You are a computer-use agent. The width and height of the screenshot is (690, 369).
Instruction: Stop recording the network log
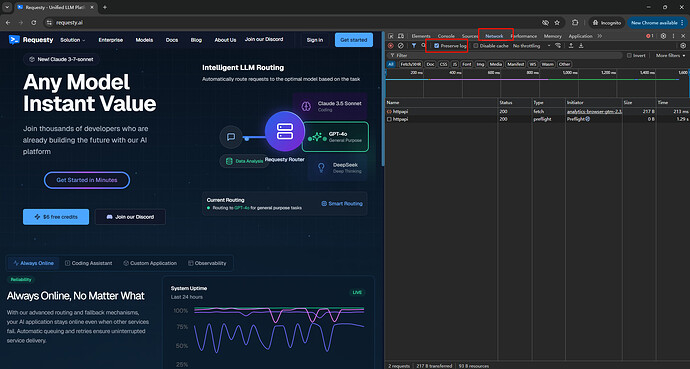pos(390,46)
